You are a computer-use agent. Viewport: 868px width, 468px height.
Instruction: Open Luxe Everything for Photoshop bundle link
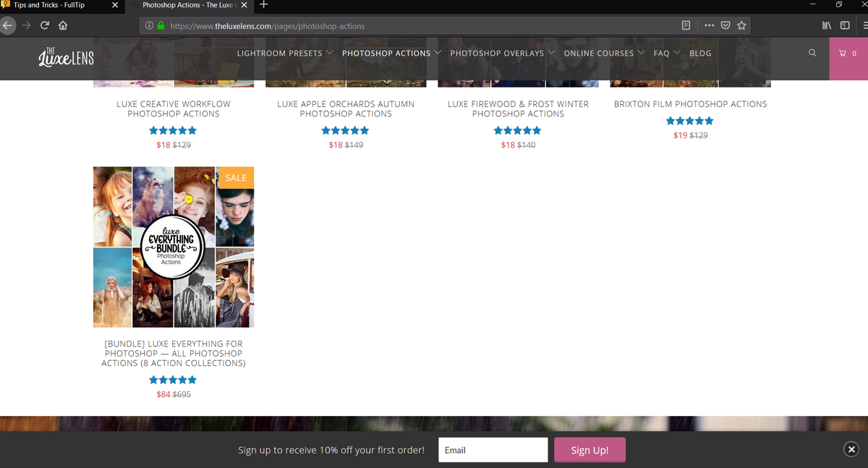pyautogui.click(x=174, y=354)
